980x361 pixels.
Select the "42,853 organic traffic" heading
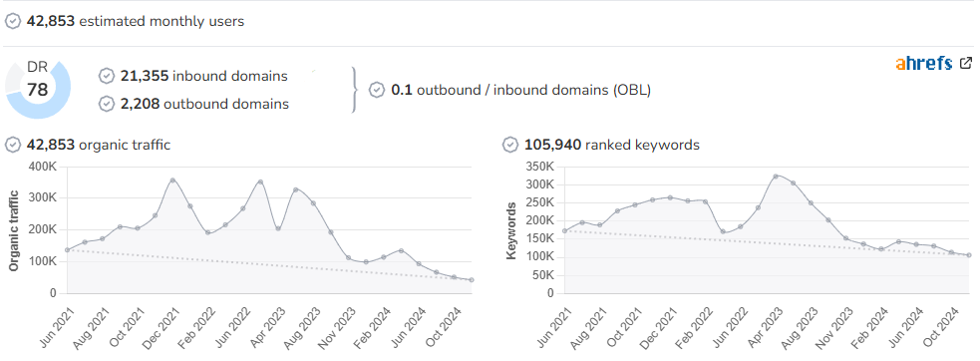(98, 146)
